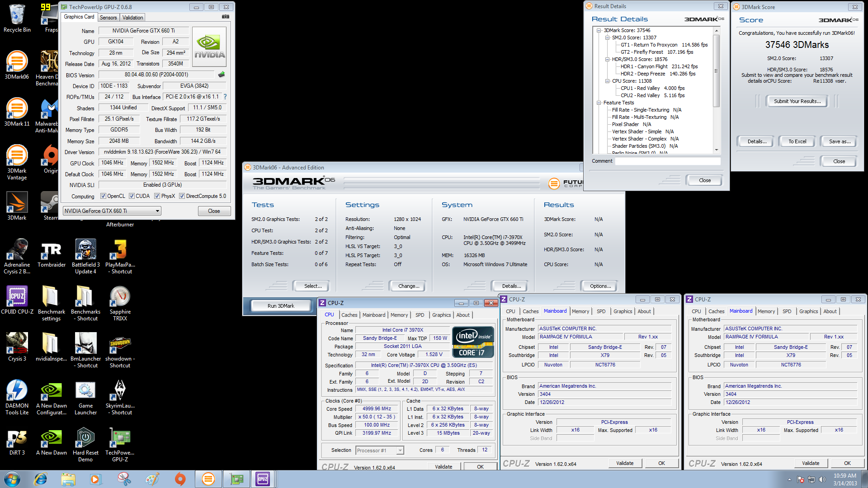Click Save as... in 3DMark Score window

click(840, 141)
